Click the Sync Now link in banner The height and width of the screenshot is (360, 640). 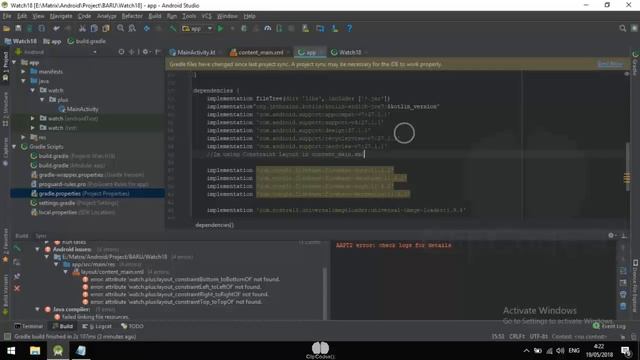click(x=610, y=64)
